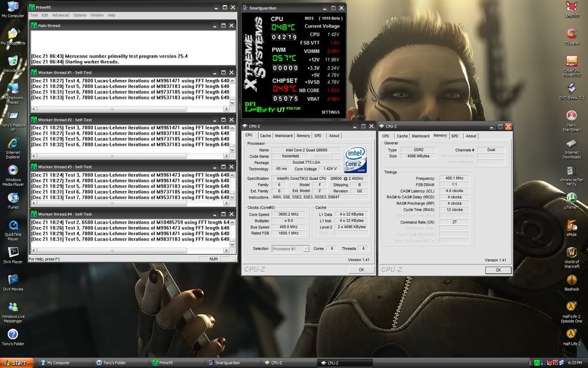This screenshot has width=588, height=368.
Task: Select the Windows Live Messenger icon
Action: click(x=13, y=312)
